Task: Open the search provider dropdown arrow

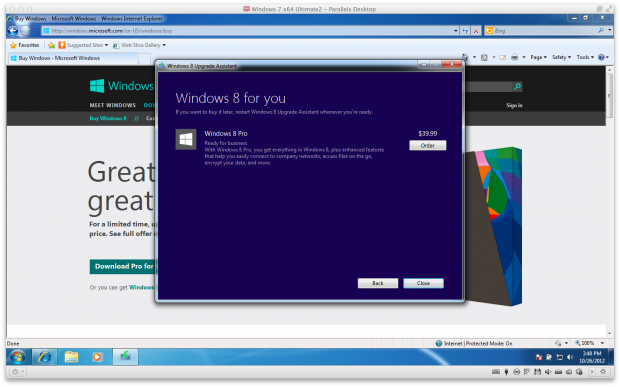Action: [x=609, y=30]
